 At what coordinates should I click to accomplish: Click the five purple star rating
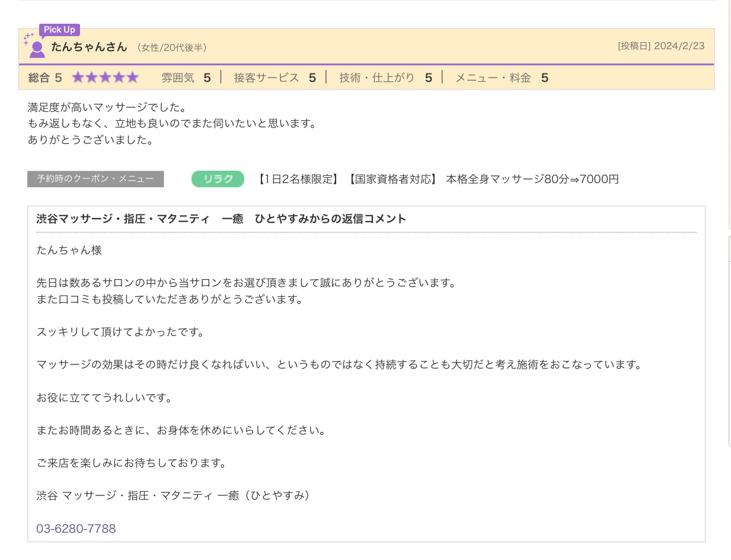point(105,77)
